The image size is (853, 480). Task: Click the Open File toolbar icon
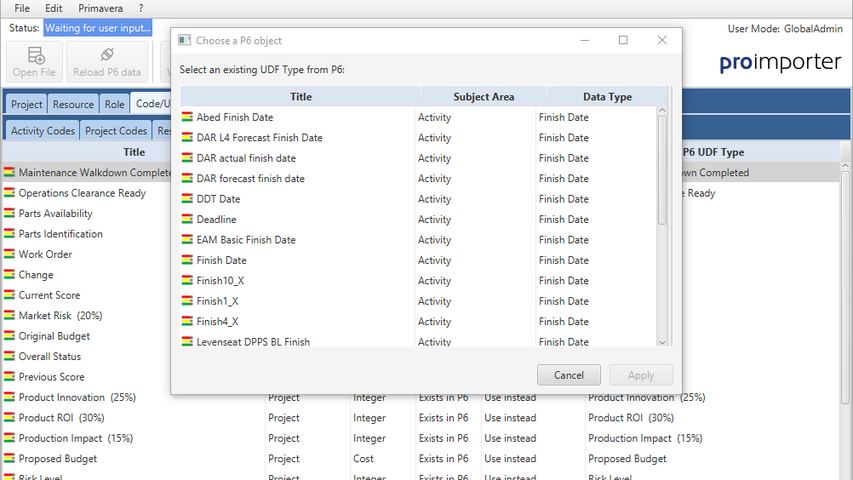pyautogui.click(x=36, y=57)
